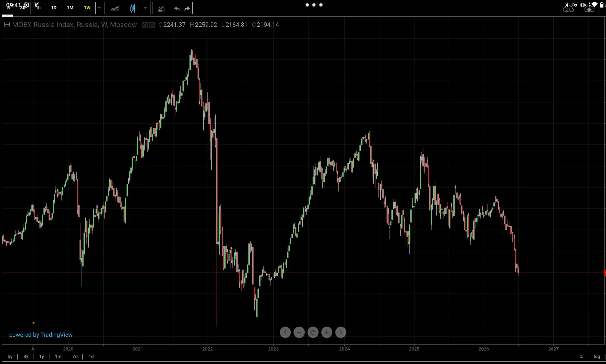The width and height of the screenshot is (606, 364).
Task: Redo the last chart action
Action: (187, 8)
